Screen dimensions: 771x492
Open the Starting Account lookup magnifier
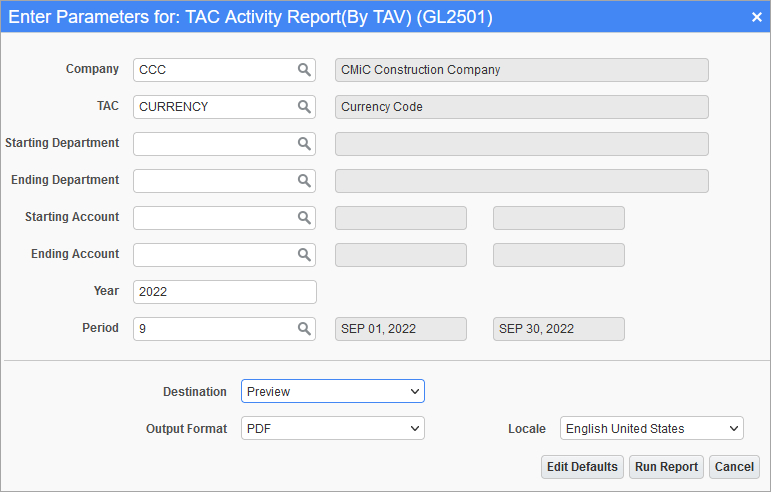pyautogui.click(x=304, y=218)
